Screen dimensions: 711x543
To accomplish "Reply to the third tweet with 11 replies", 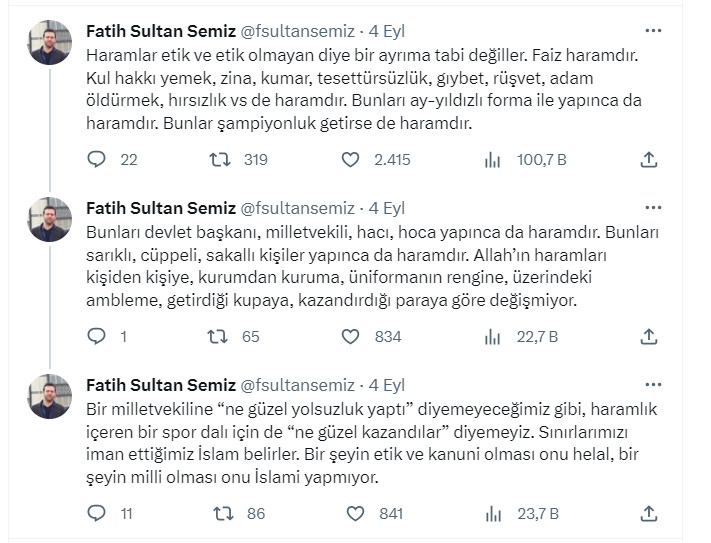I will point(96,513).
